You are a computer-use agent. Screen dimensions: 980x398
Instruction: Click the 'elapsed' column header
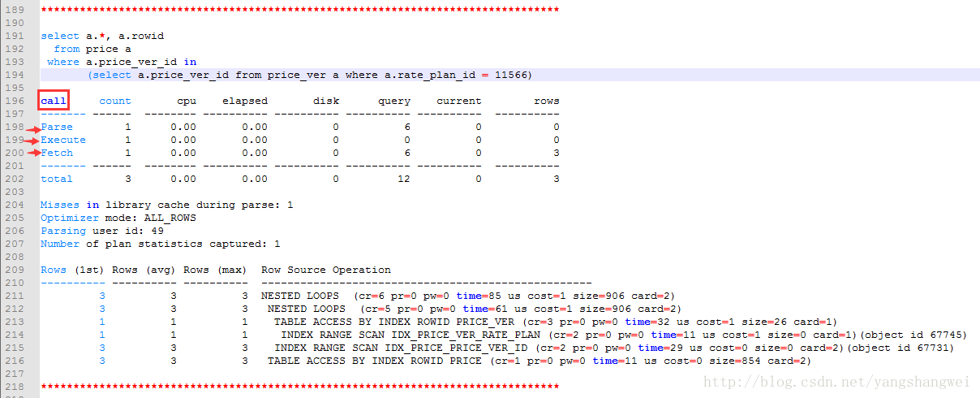245,101
